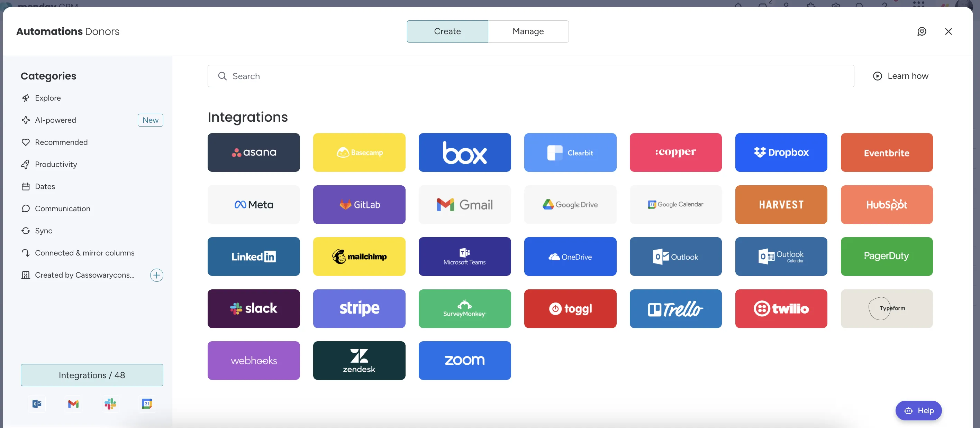This screenshot has height=428, width=980.
Task: Select the OneDrive integration tile
Action: [570, 257]
